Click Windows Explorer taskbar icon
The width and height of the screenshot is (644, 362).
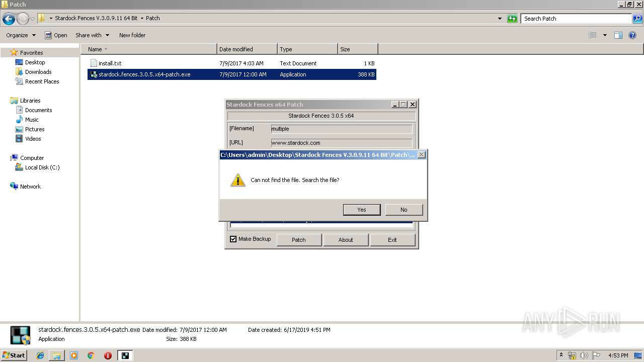pos(57,355)
